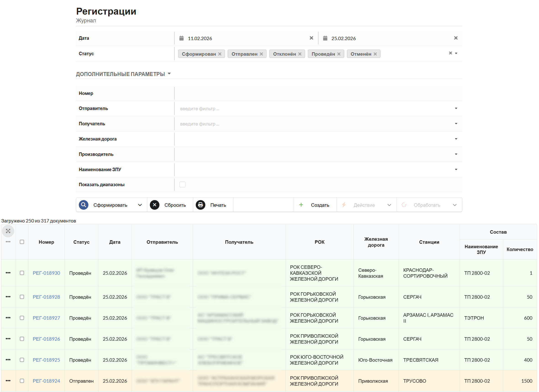Image resolution: width=539 pixels, height=392 pixels.
Task: Click the green plus Создать icon
Action: coord(301,205)
